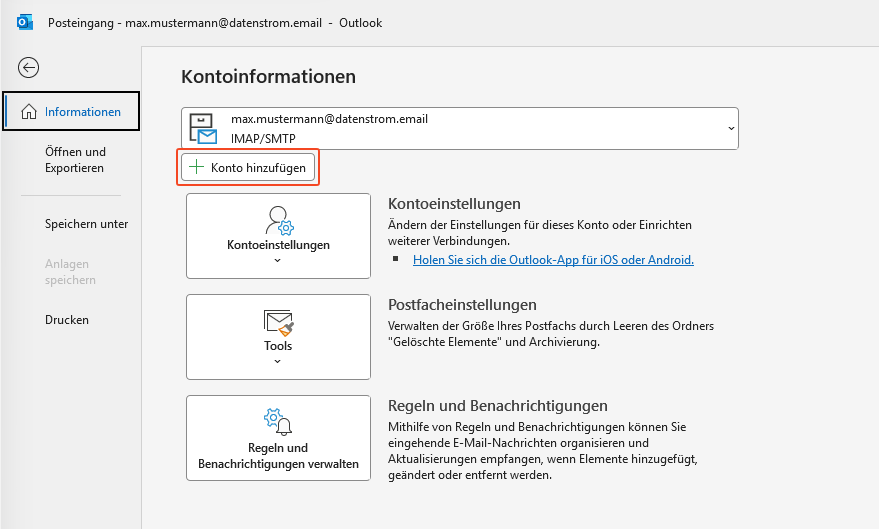
Task: Click the Regeln und Benachrichtigungen section heading
Action: (498, 405)
